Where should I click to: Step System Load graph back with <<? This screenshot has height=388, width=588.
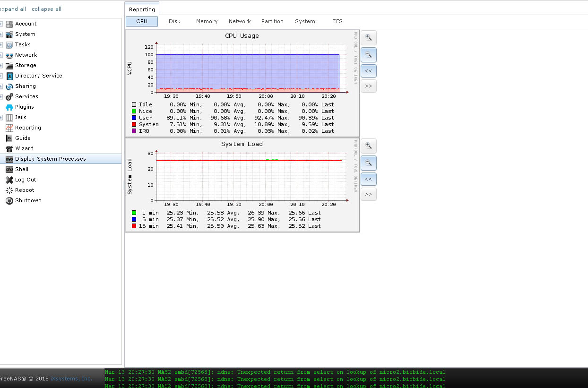point(369,179)
